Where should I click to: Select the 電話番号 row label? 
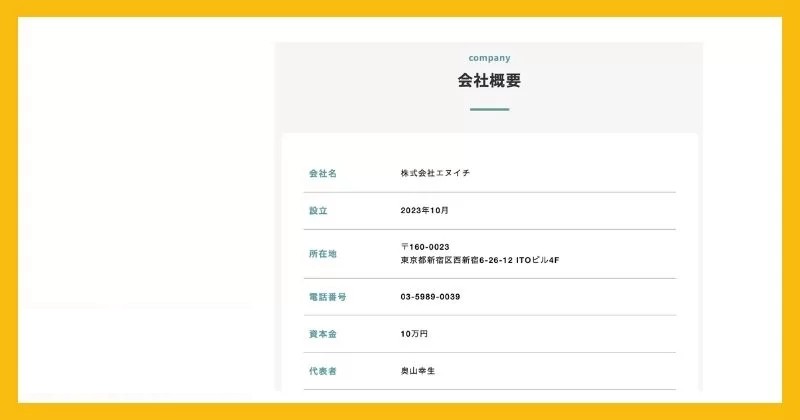tap(327, 297)
